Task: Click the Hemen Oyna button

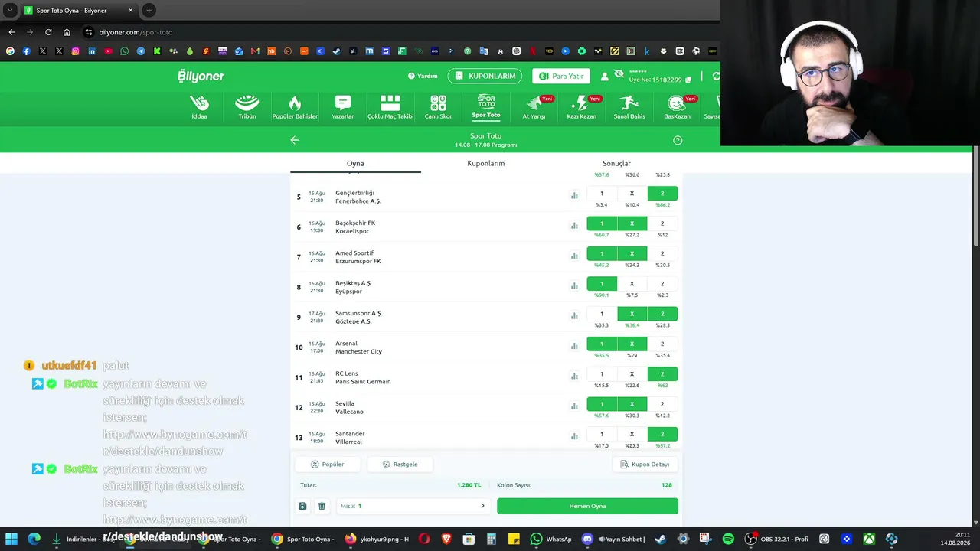Action: pos(587,506)
